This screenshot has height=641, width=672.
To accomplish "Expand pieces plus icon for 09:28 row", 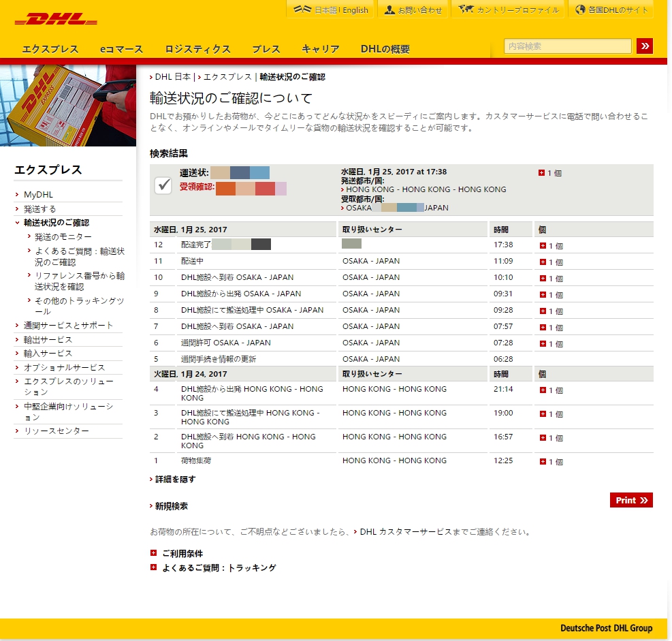I will 543,311.
